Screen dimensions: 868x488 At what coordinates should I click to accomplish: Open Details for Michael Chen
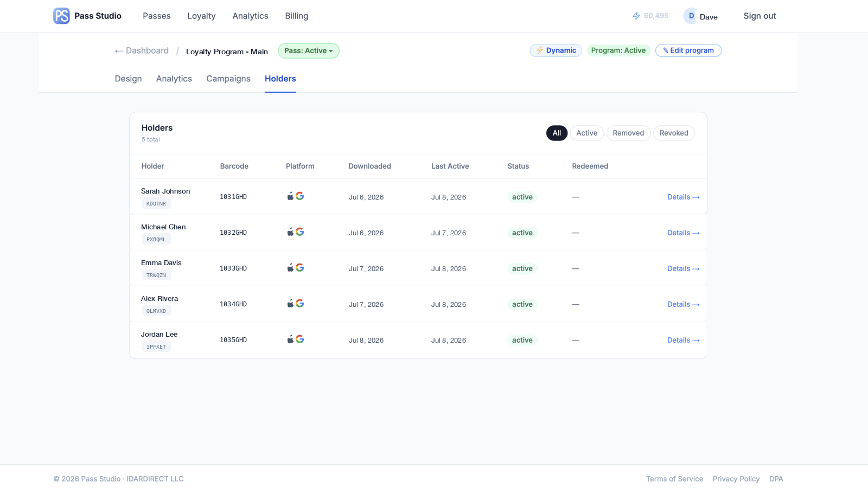point(684,233)
